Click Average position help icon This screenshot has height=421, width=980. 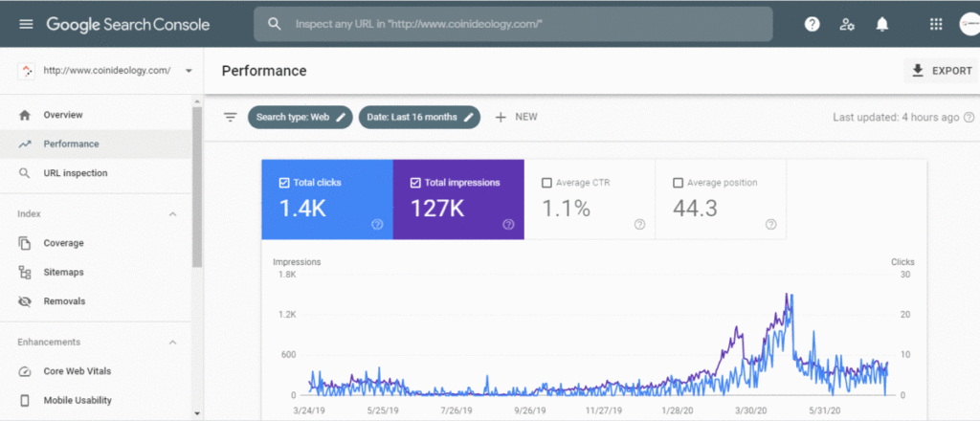click(770, 224)
